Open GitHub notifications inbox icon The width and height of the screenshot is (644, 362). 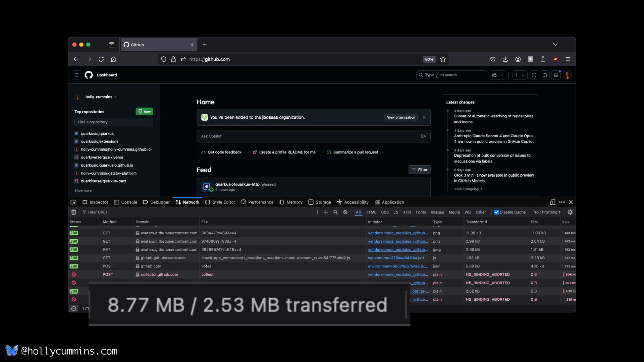[556, 75]
